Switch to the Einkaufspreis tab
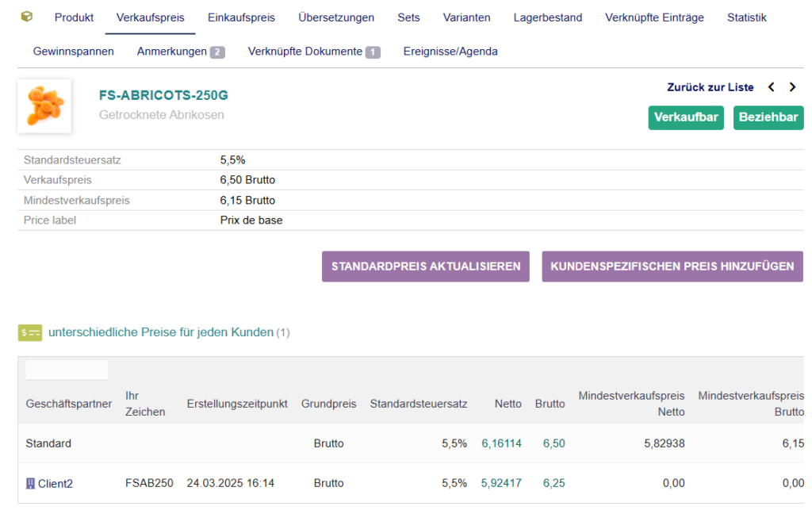Viewport: 812px width, 514px height. [x=241, y=17]
